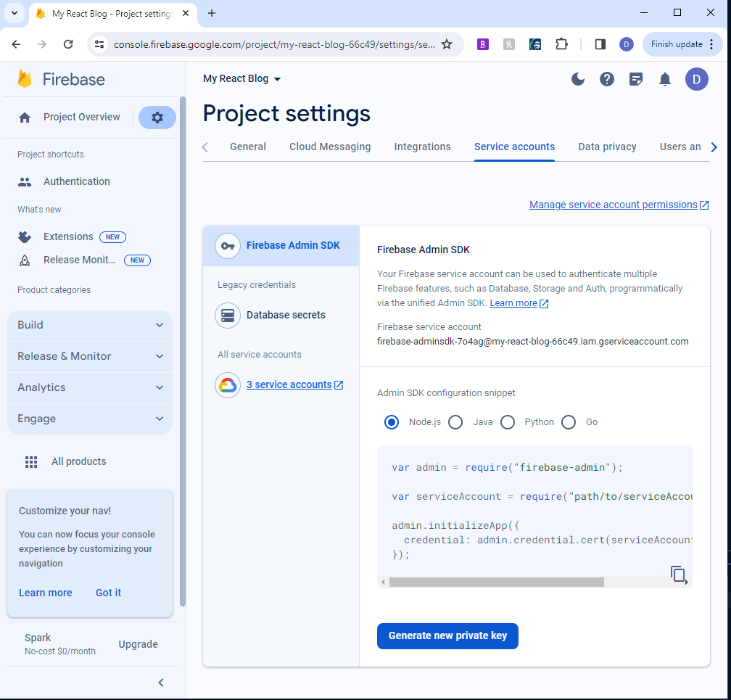The width and height of the screenshot is (731, 700).
Task: Click the sidebar vertical scrollbar
Action: point(182,352)
